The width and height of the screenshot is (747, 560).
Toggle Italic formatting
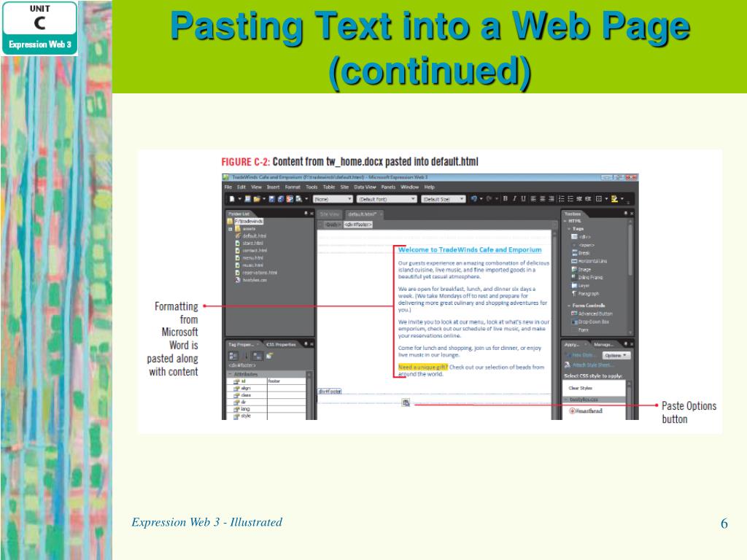pos(514,198)
